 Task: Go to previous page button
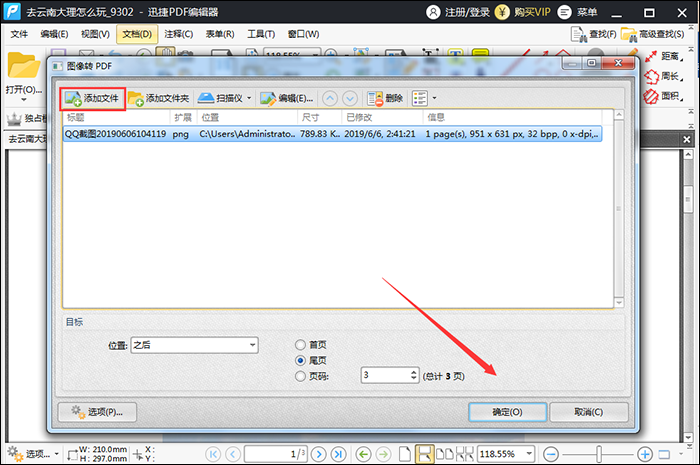click(x=233, y=454)
